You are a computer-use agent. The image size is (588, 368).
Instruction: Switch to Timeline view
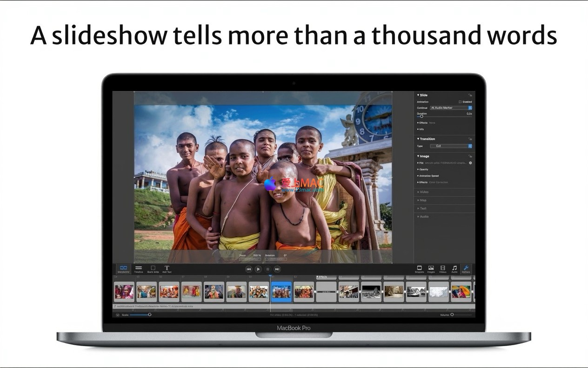coord(139,269)
